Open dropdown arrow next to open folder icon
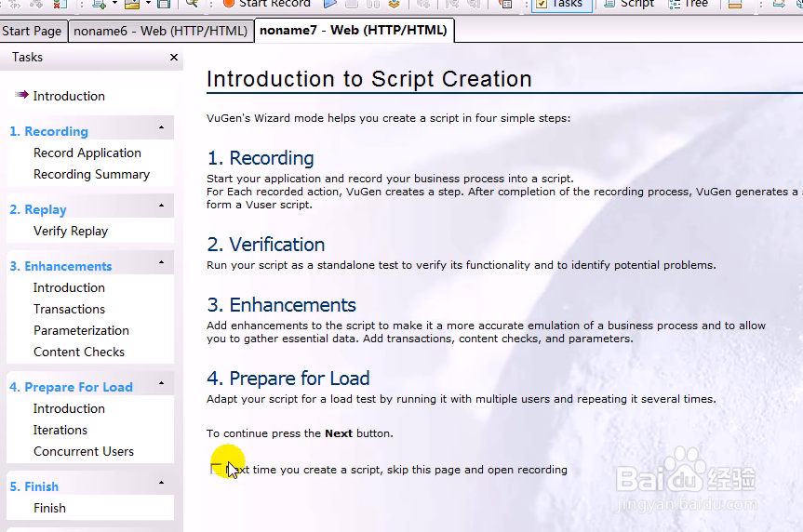This screenshot has height=532, width=803. [148, 3]
